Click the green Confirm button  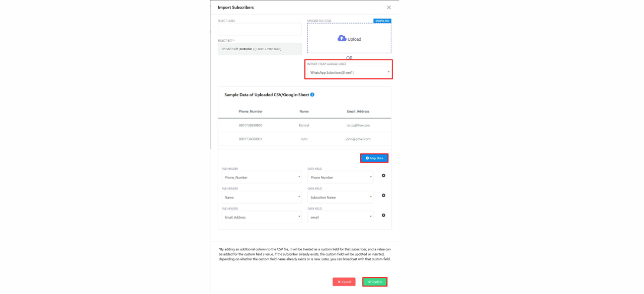[375, 282]
